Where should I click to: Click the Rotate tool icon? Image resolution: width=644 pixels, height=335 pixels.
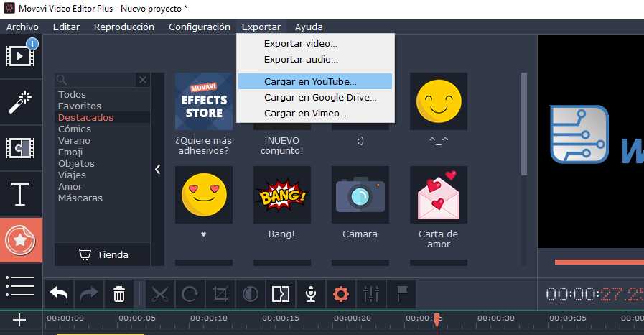tap(190, 294)
